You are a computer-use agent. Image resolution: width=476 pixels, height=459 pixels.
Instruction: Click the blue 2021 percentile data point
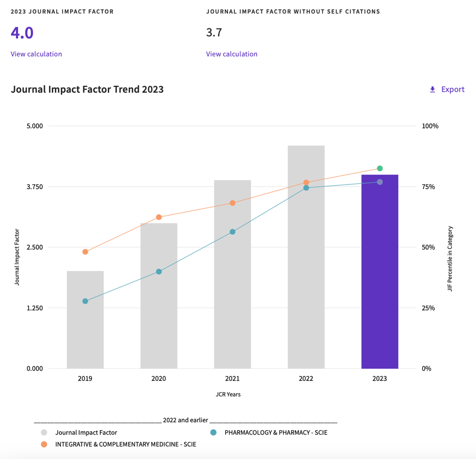[233, 232]
